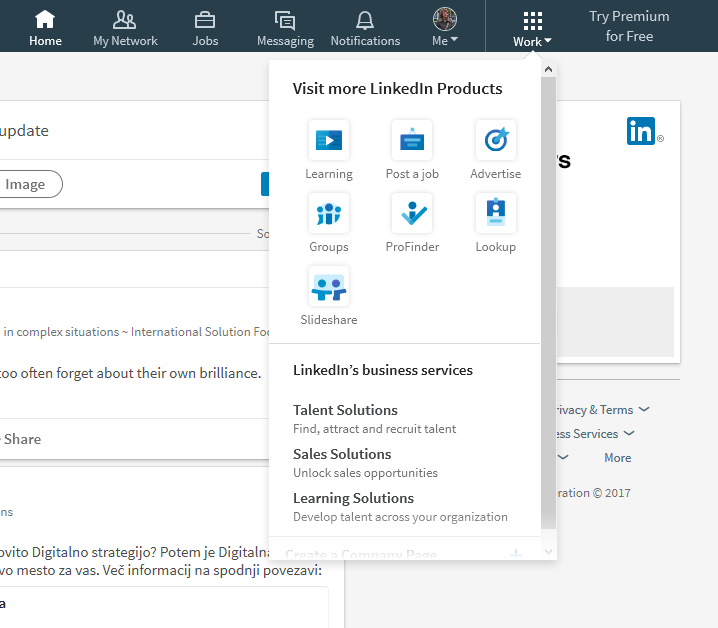The image size is (718, 628).
Task: Select the Groups icon
Action: pos(329,214)
